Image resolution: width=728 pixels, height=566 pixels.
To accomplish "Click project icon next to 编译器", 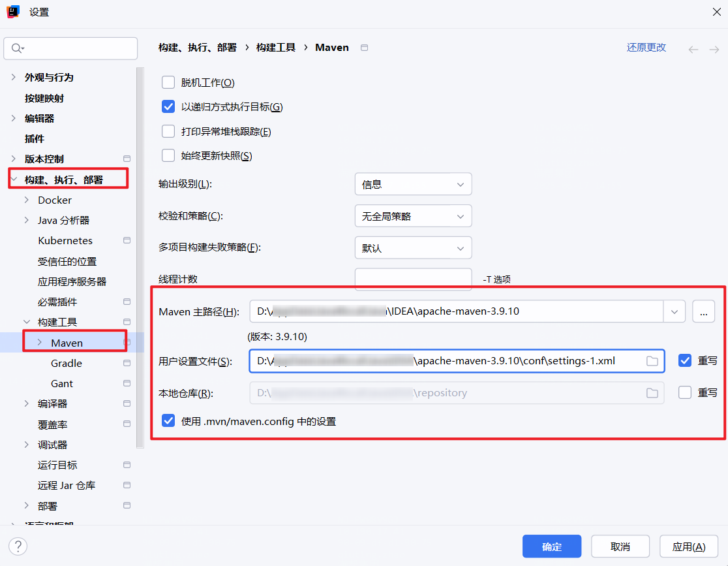I will (127, 403).
